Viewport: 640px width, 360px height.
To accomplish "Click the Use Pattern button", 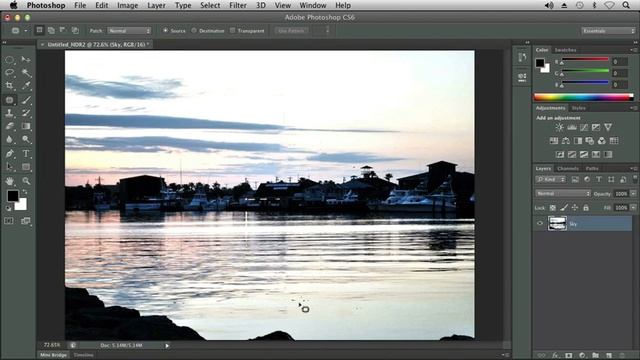I will (x=291, y=31).
